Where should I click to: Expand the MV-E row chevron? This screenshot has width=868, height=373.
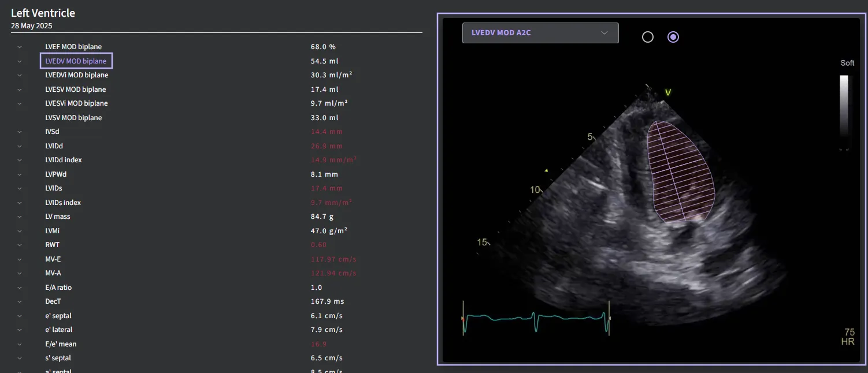pos(20,259)
